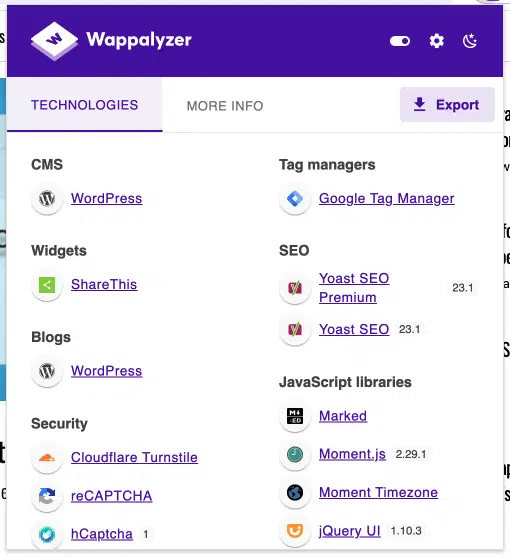Click the CMS category heading
510x558 pixels.
click(47, 164)
